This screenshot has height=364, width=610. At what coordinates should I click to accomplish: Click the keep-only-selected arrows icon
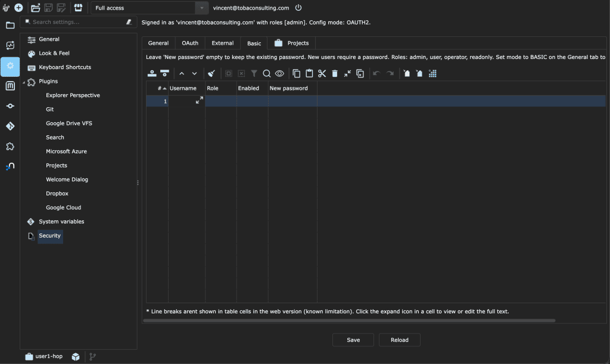tap(347, 73)
